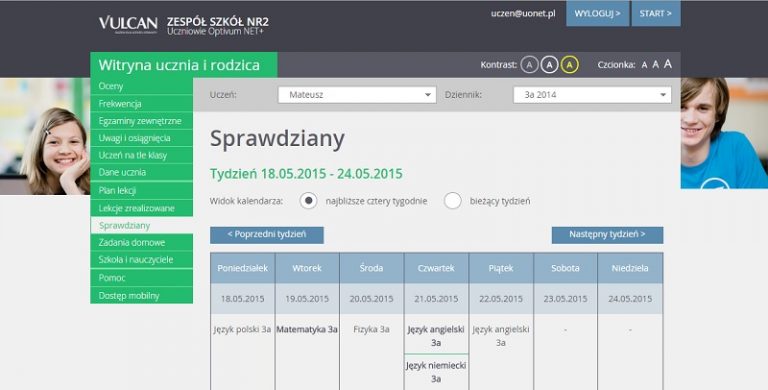Screen dimensions: 768x390
Task: Go to Następny tydzień
Action: pyautogui.click(x=607, y=235)
